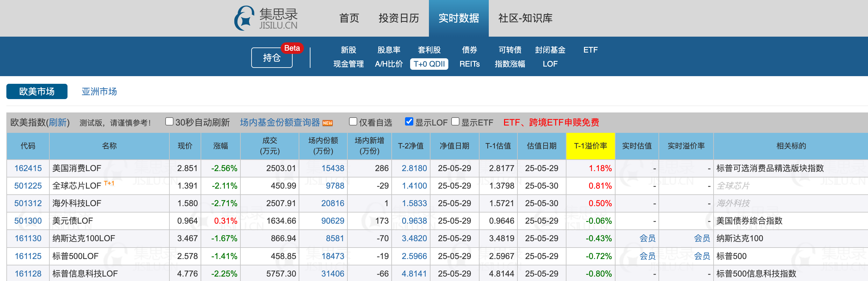Sort by 现价 column header
The height and width of the screenshot is (281, 868).
185,146
